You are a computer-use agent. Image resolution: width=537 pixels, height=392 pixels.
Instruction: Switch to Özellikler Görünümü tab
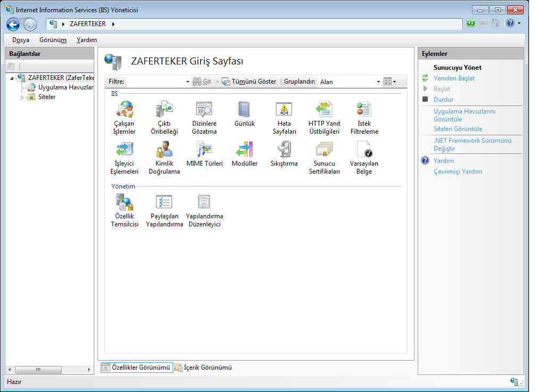point(136,367)
